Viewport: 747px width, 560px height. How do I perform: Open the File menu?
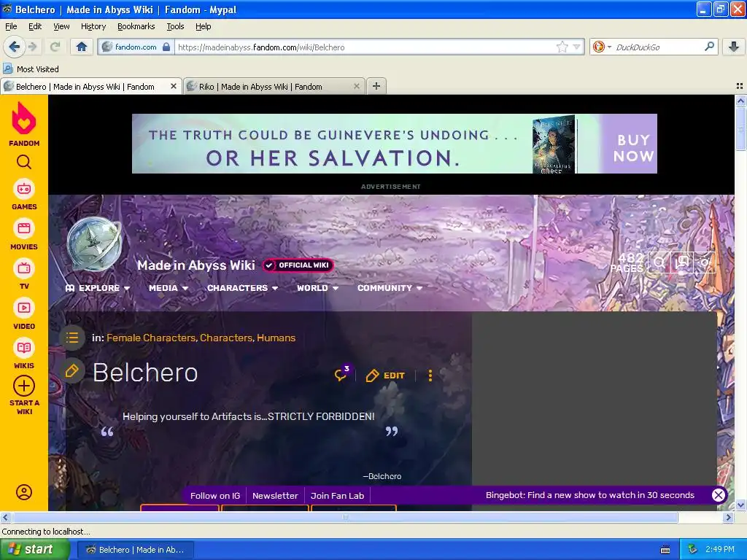coord(11,26)
